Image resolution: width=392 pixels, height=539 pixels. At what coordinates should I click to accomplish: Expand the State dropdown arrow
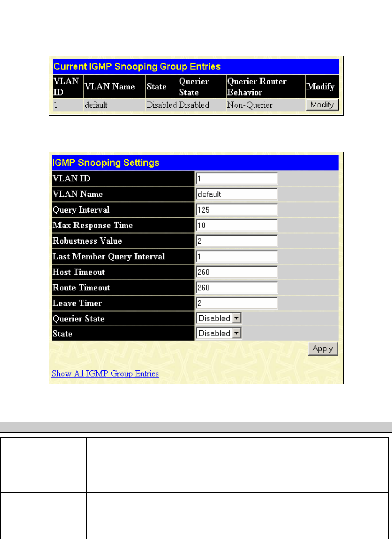point(237,333)
